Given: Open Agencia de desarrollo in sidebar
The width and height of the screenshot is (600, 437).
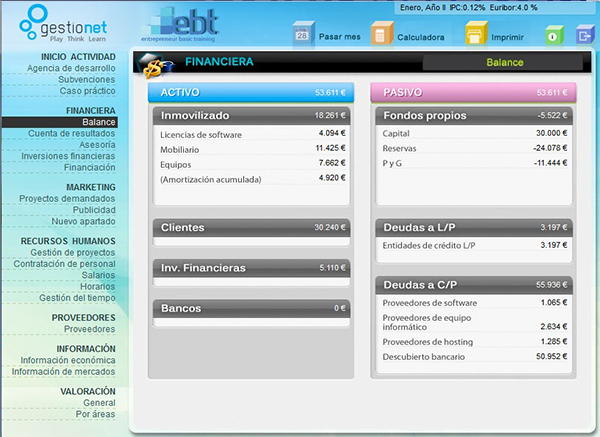Looking at the screenshot, I should pos(71,68).
